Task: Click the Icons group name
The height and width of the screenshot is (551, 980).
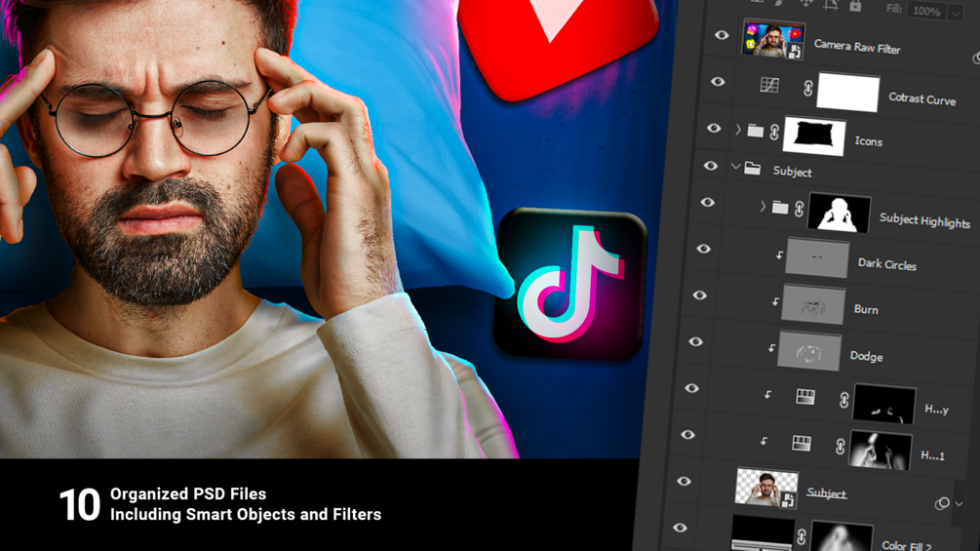Action: point(869,141)
